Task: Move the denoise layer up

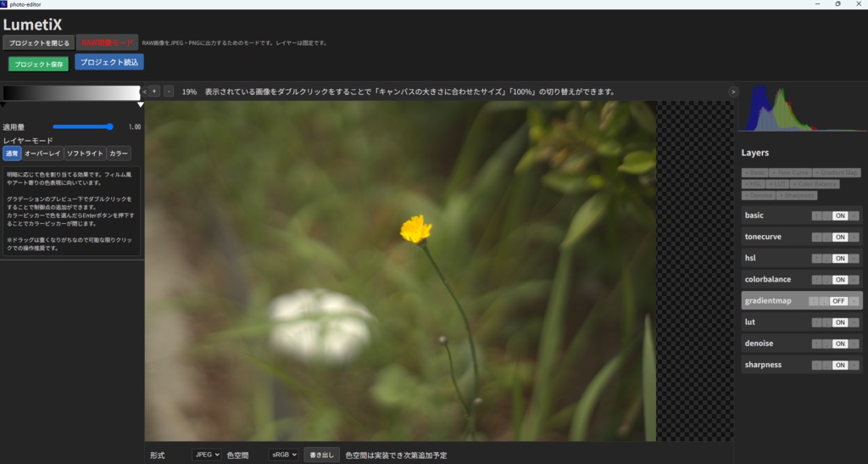Action: click(816, 344)
